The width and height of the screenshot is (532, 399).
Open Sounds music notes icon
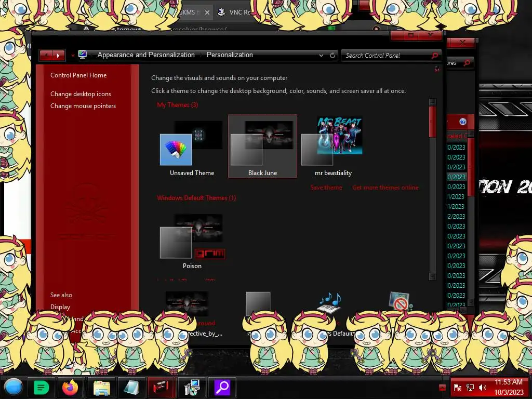[329, 303]
